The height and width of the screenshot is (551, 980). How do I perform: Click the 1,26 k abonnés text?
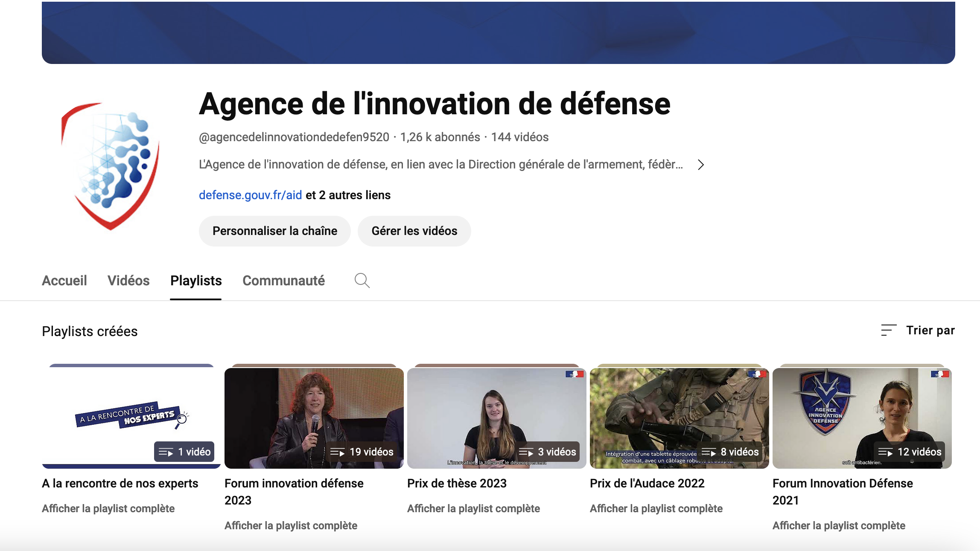click(x=440, y=137)
